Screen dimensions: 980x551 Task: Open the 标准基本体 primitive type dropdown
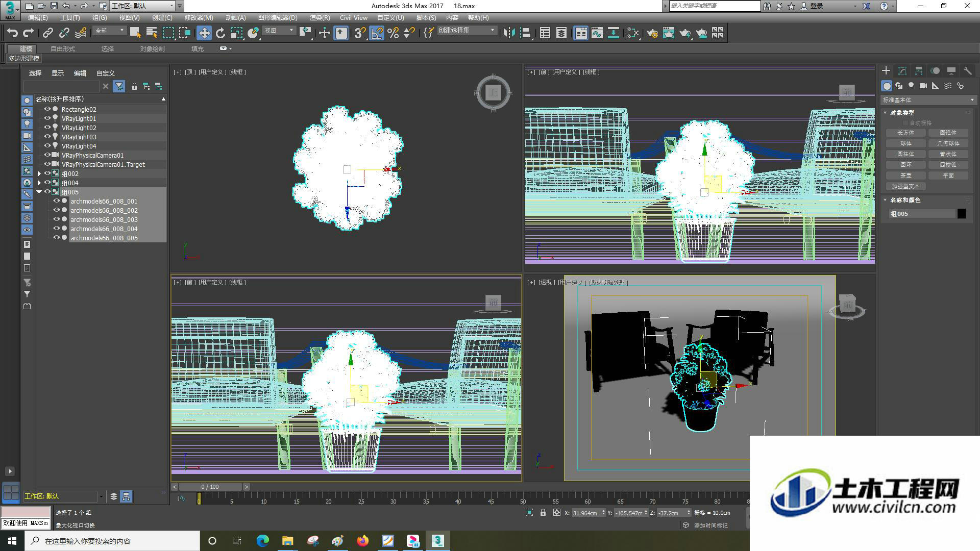coord(928,100)
